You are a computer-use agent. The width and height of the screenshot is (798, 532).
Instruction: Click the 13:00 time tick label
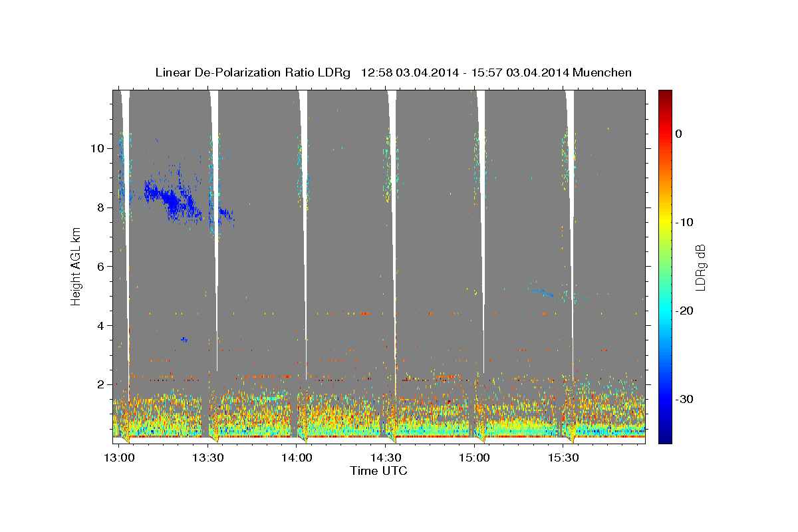(x=118, y=458)
